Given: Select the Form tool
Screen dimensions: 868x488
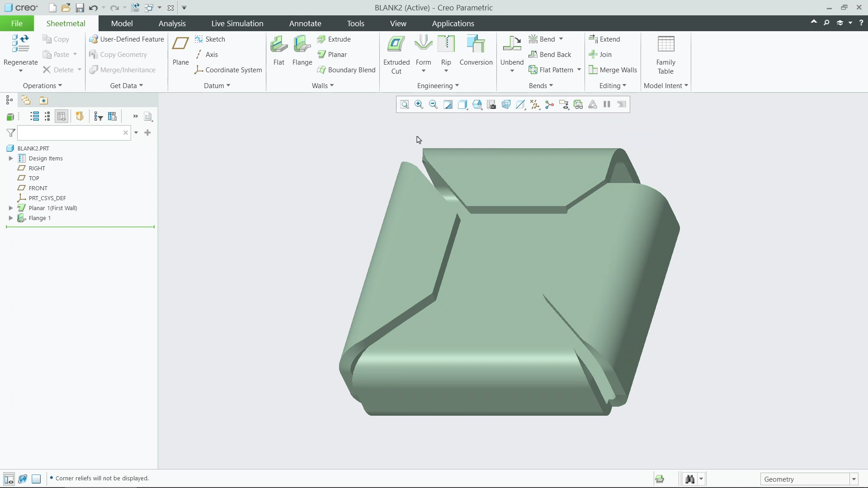Looking at the screenshot, I should pos(423,50).
